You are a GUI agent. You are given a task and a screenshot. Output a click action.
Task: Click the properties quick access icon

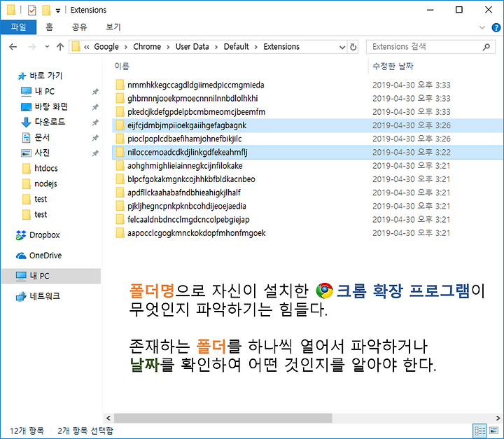(31, 11)
